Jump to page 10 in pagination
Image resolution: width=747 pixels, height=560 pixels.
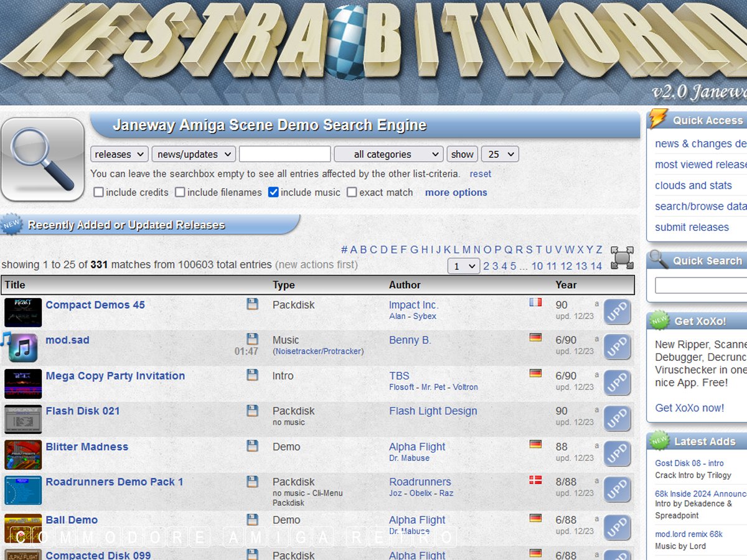pyautogui.click(x=537, y=266)
